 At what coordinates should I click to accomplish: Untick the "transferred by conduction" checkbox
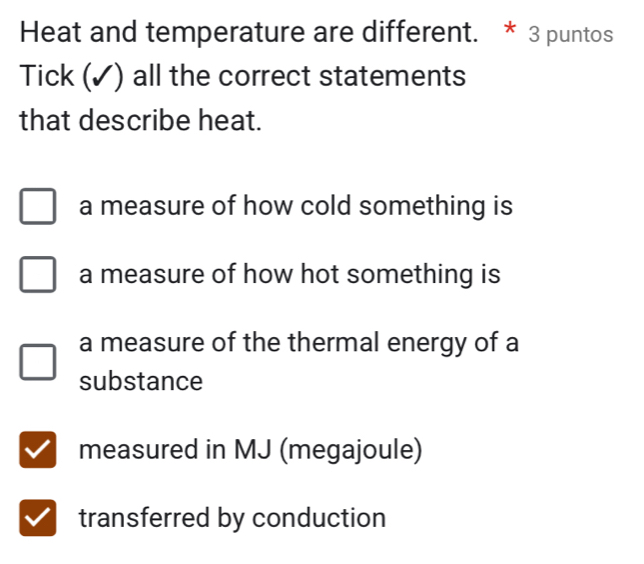pos(37,520)
